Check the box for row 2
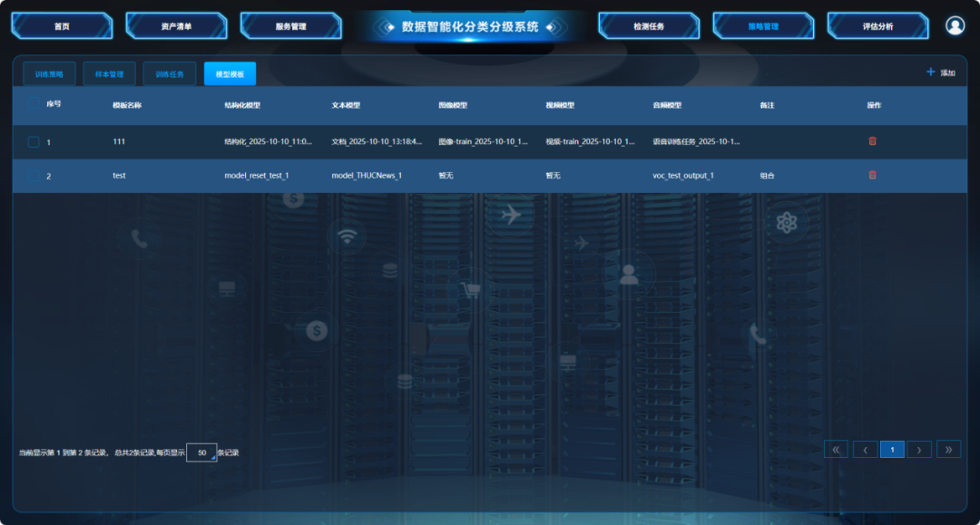Image resolution: width=980 pixels, height=525 pixels. click(x=34, y=175)
